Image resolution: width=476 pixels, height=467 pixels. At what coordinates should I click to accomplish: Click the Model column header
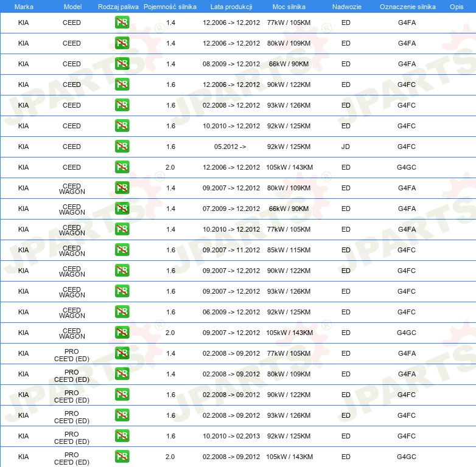[x=72, y=7]
